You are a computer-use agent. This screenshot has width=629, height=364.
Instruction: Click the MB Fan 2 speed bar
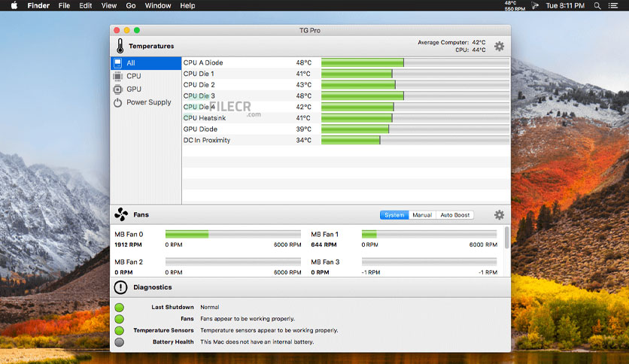pos(233,262)
